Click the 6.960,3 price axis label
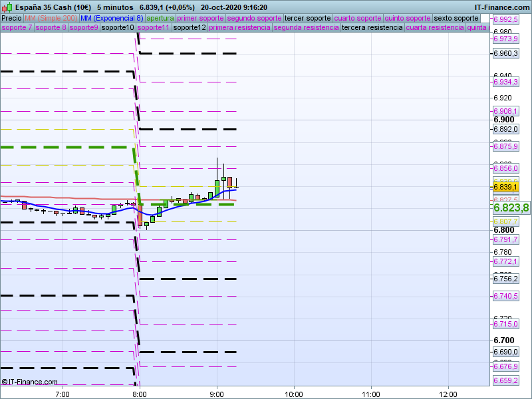The width and height of the screenshot is (532, 399). pos(505,53)
